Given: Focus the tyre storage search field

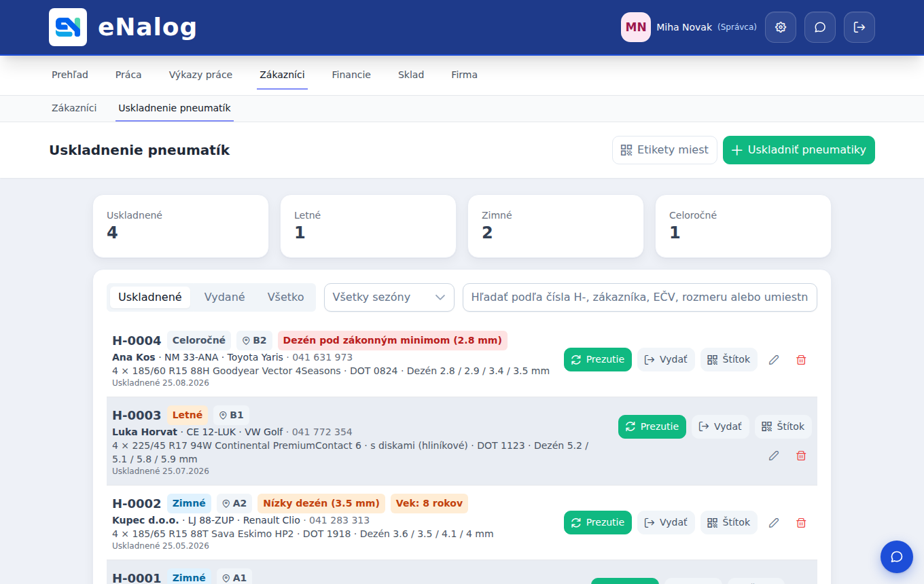Looking at the screenshot, I should [640, 297].
